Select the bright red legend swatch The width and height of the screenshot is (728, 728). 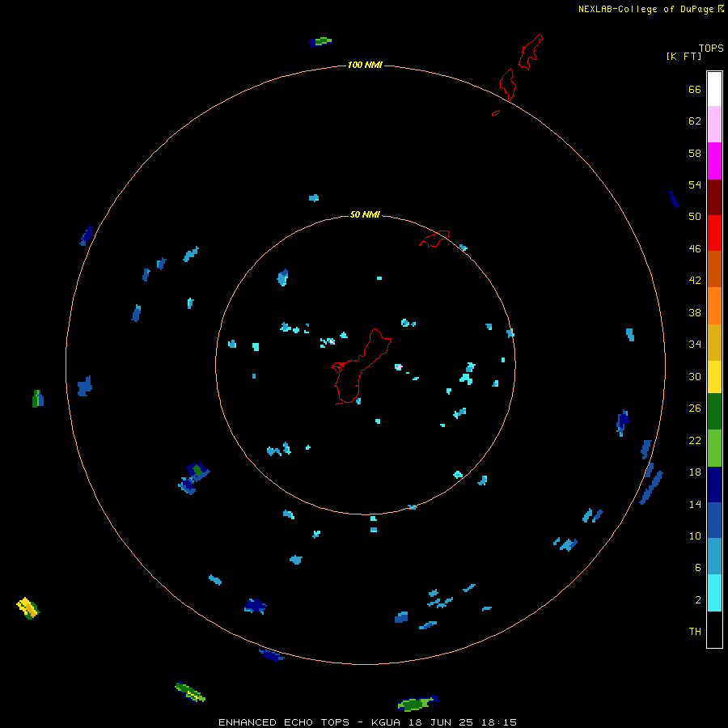(714, 233)
